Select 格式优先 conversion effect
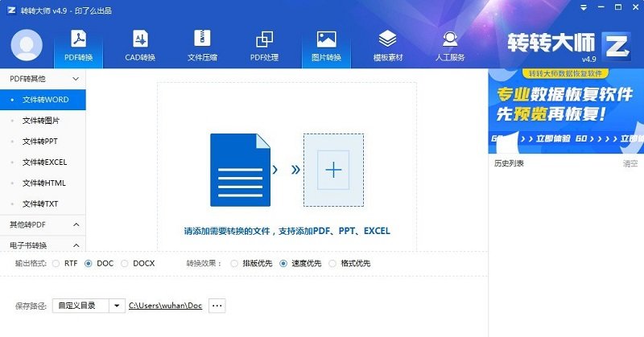 pos(332,264)
